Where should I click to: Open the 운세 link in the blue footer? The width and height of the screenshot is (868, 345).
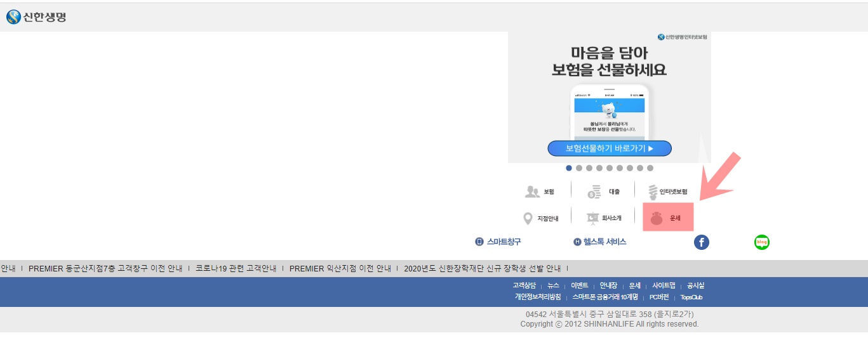pos(635,285)
